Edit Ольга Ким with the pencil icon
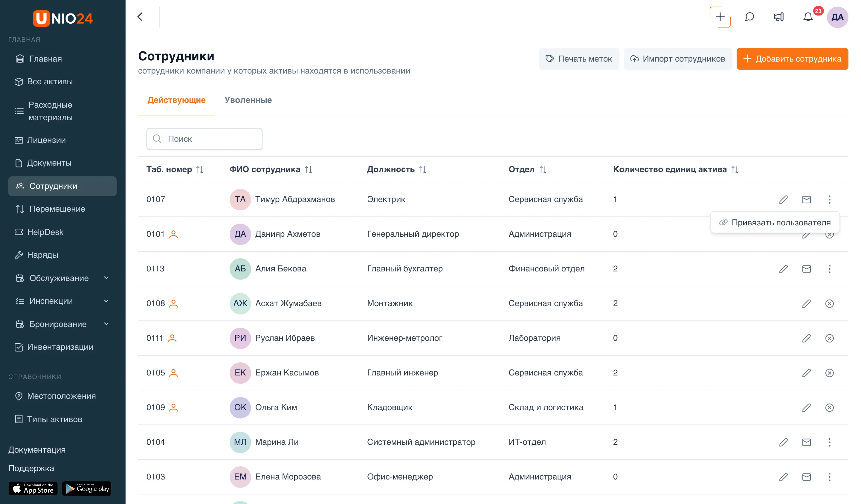The height and width of the screenshot is (504, 861). (806, 408)
